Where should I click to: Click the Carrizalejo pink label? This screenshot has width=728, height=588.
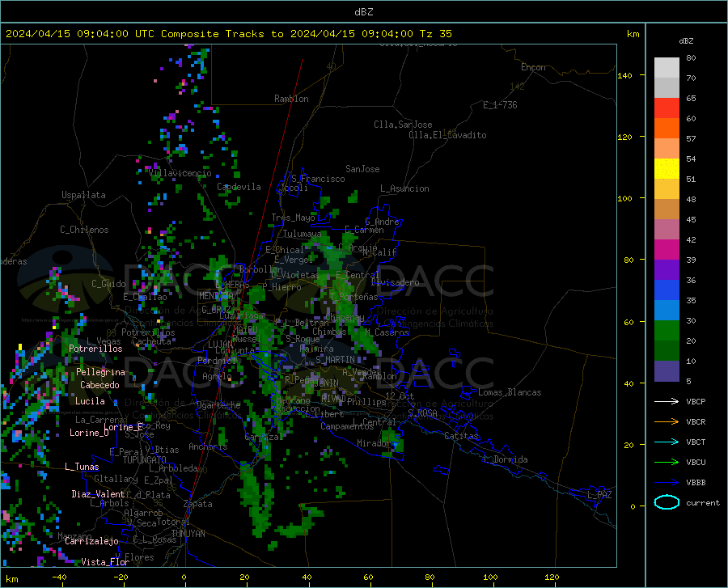tap(91, 541)
